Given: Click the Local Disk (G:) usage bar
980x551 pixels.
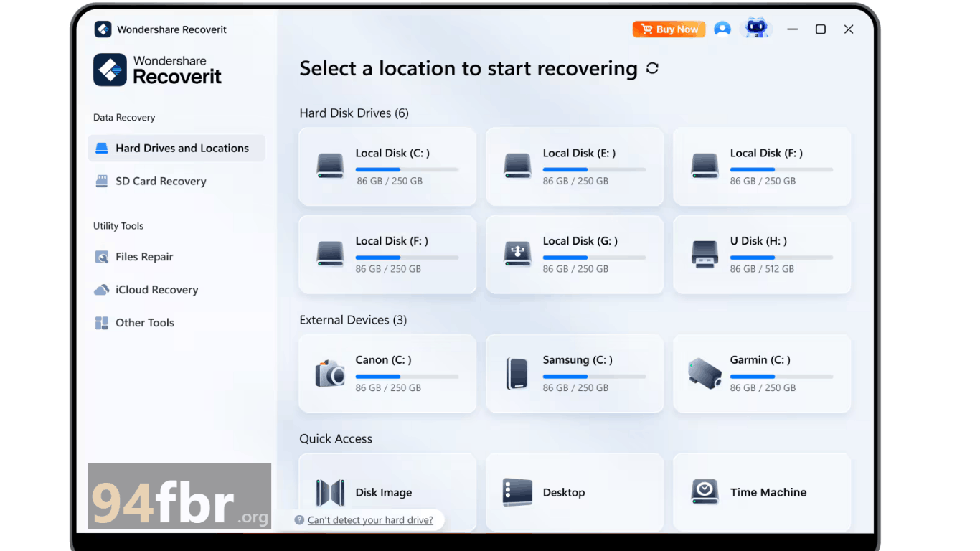Looking at the screenshot, I should [595, 258].
